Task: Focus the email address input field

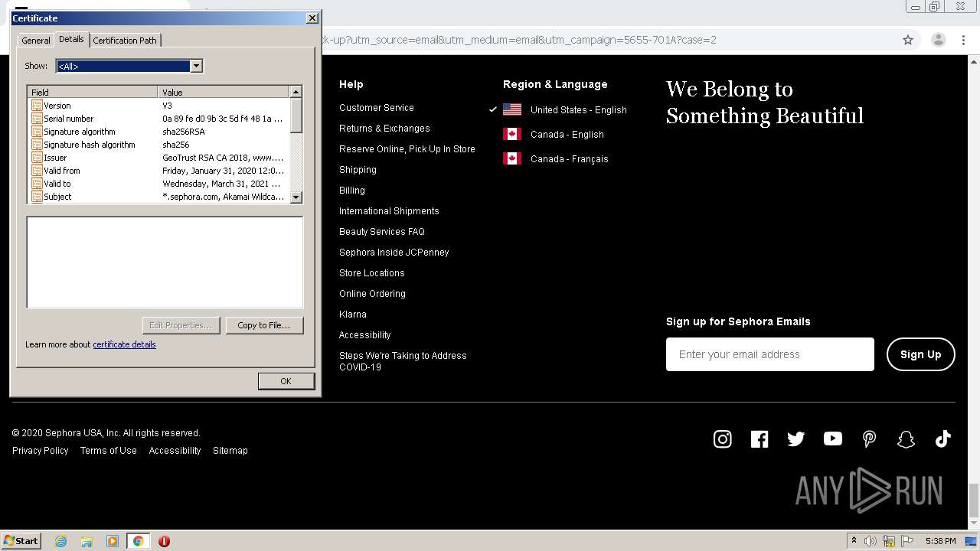Action: coord(769,354)
